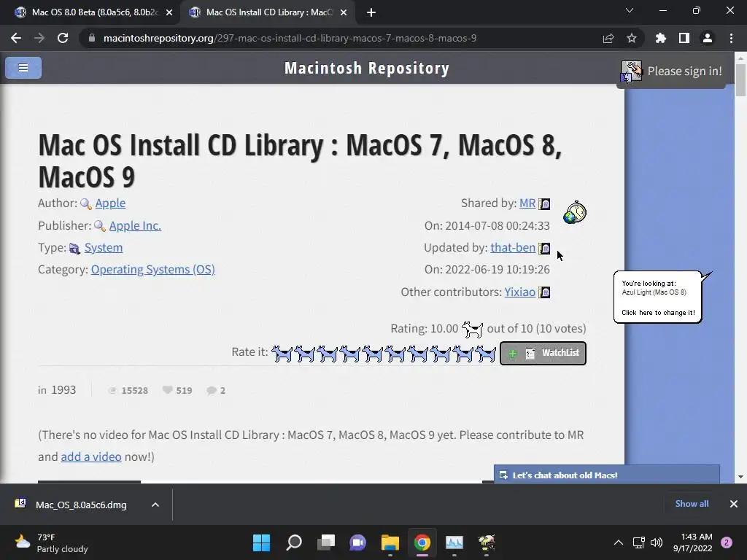Click the views count eye icon
This screenshot has height=560, width=747.
[x=112, y=391]
